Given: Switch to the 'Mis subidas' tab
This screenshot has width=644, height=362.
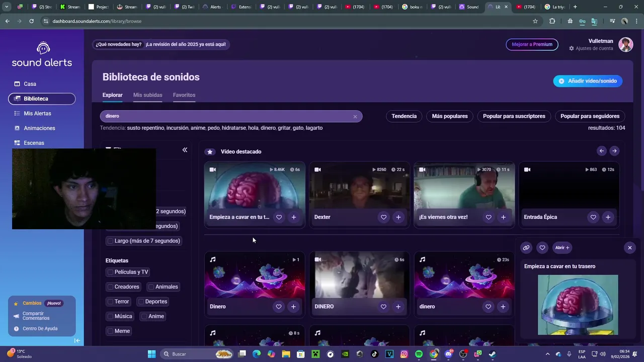Looking at the screenshot, I should click(147, 95).
